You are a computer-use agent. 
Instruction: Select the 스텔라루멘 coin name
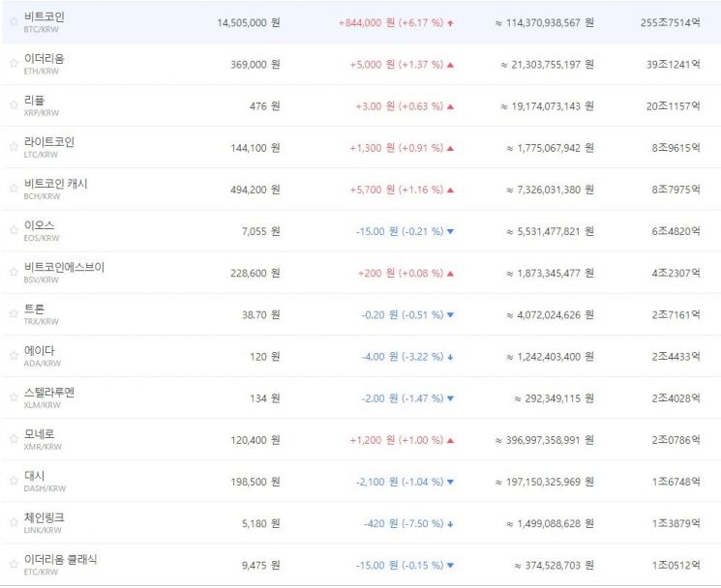[x=49, y=393]
